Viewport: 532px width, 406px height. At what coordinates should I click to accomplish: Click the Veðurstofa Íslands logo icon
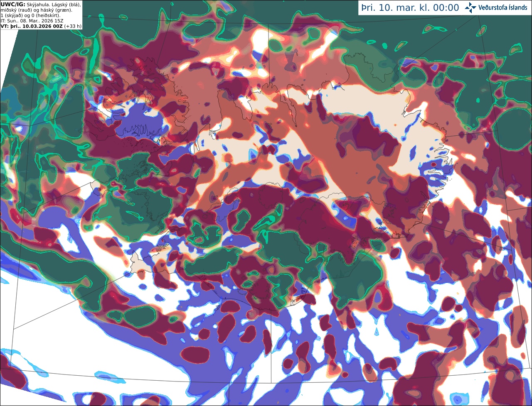(470, 7)
